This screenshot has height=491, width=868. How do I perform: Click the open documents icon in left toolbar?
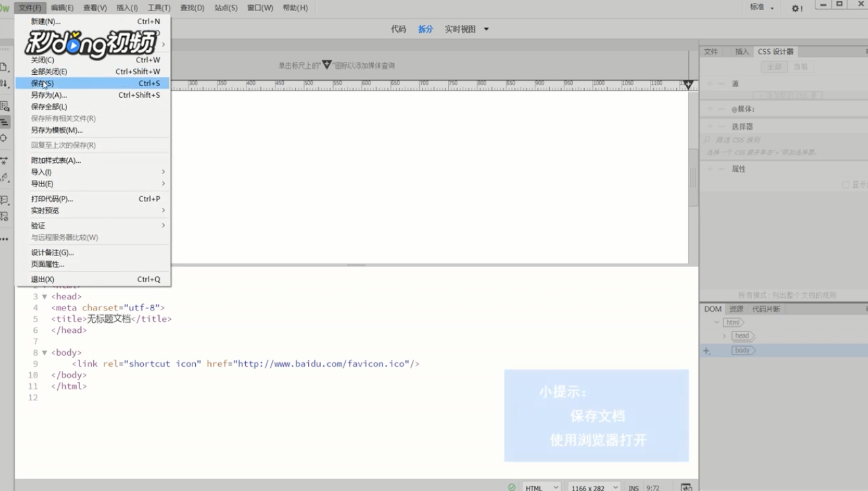pyautogui.click(x=3, y=67)
